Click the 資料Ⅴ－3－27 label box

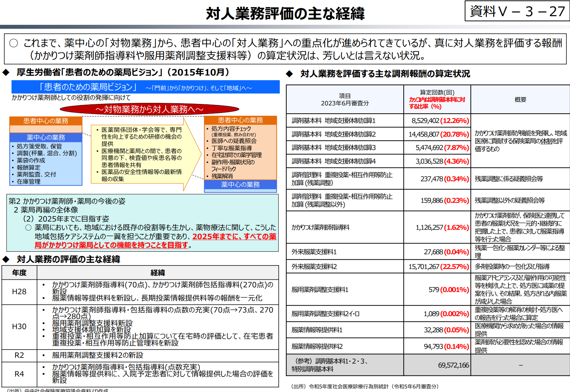[x=517, y=11]
